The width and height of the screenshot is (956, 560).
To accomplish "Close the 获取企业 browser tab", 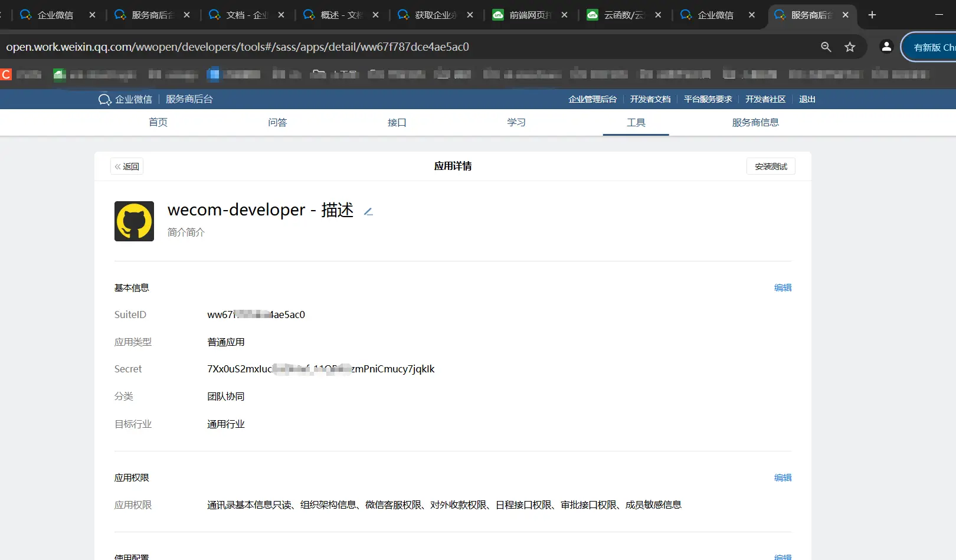I will click(470, 15).
